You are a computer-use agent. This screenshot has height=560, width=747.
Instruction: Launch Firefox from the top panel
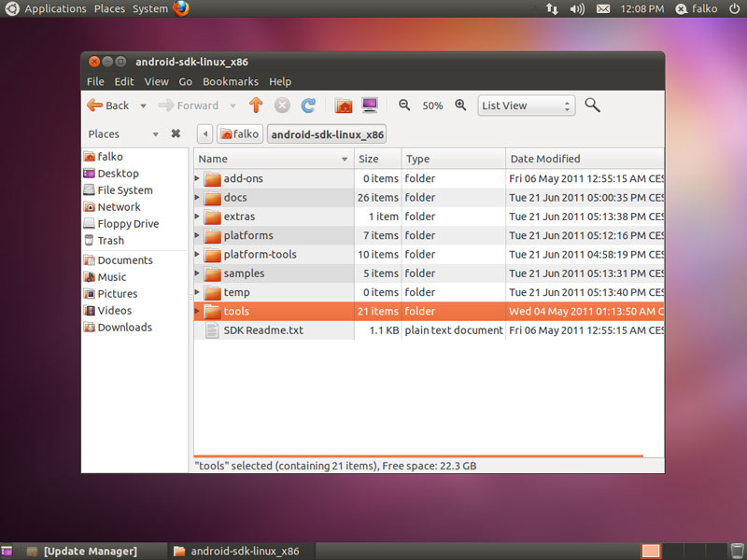(x=181, y=8)
